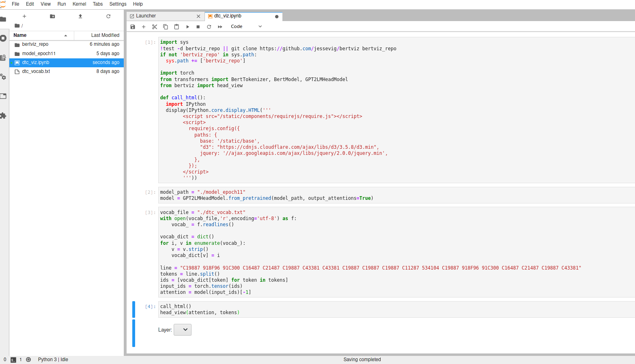Save the notebook using the save icon
Viewport: 635px width, 364px height.
coord(133,26)
